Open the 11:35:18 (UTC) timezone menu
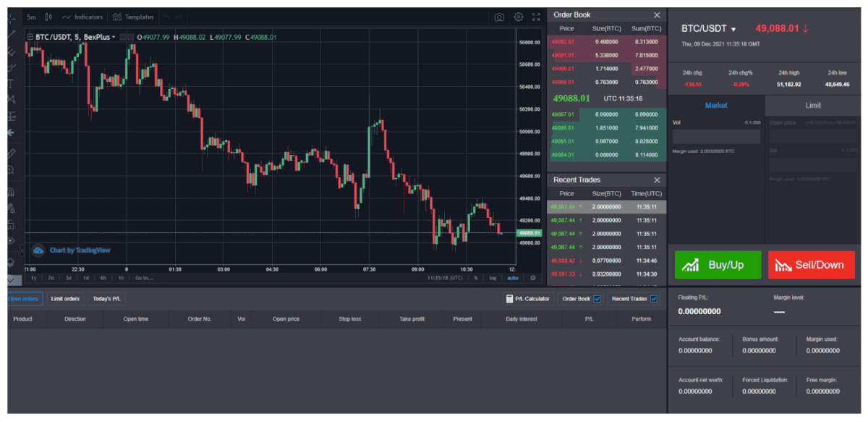Viewport: 868px width, 422px height. 445,277
